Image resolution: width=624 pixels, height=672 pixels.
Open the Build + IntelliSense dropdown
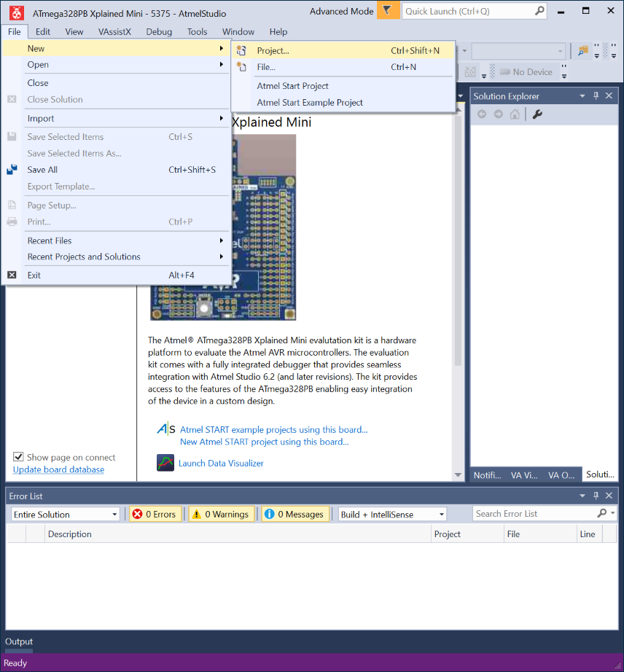(392, 514)
